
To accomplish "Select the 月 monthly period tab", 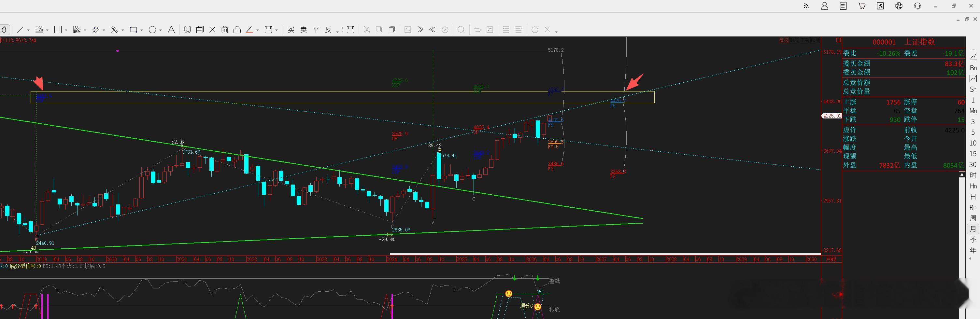I will coord(973,229).
